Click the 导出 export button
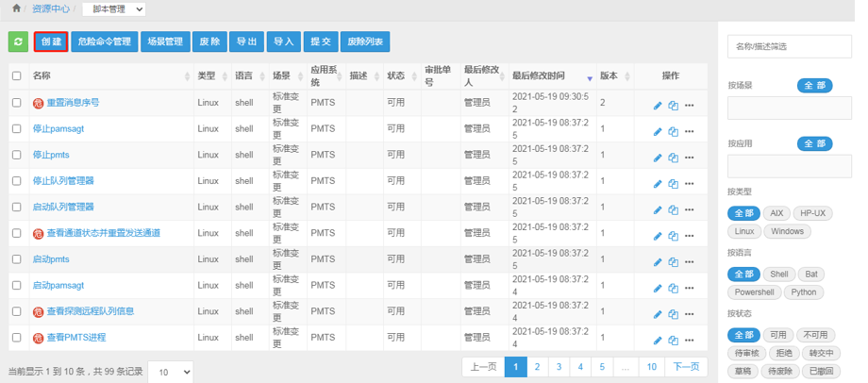This screenshot has width=868, height=383. [x=246, y=42]
